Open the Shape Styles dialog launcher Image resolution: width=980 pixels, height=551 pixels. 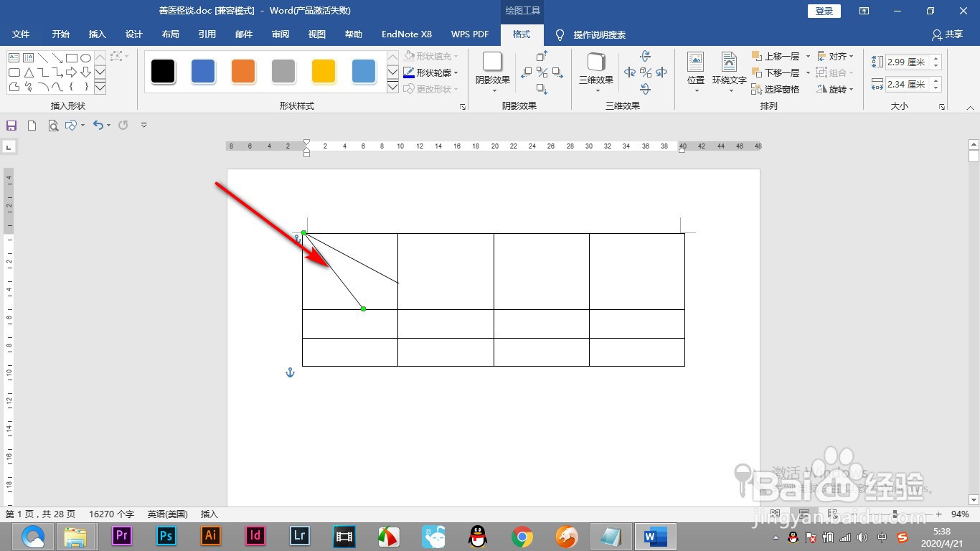point(463,107)
